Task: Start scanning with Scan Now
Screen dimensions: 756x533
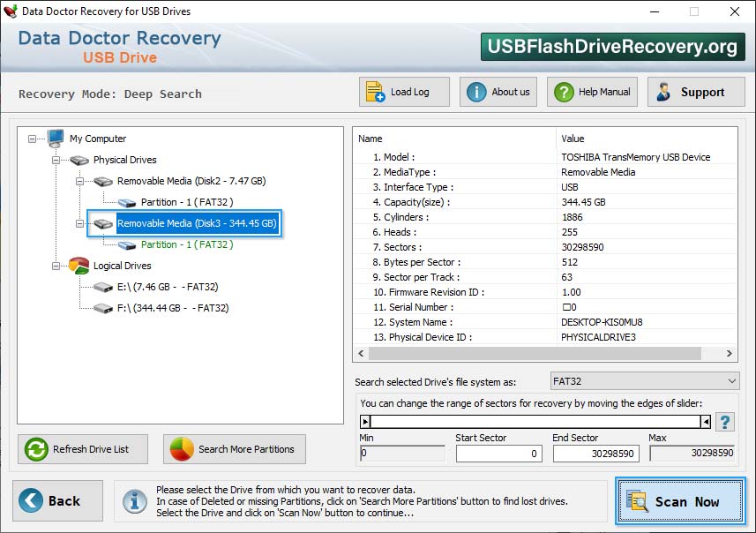Action: (x=680, y=500)
